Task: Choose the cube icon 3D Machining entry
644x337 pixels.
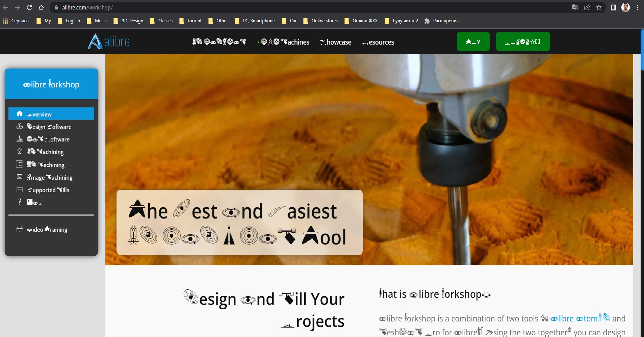Action: [x=51, y=152]
